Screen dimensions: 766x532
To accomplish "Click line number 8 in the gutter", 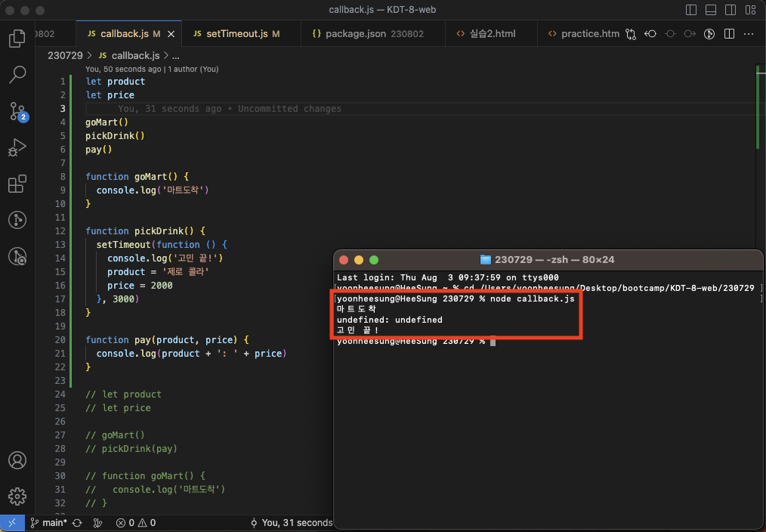I will (x=63, y=176).
